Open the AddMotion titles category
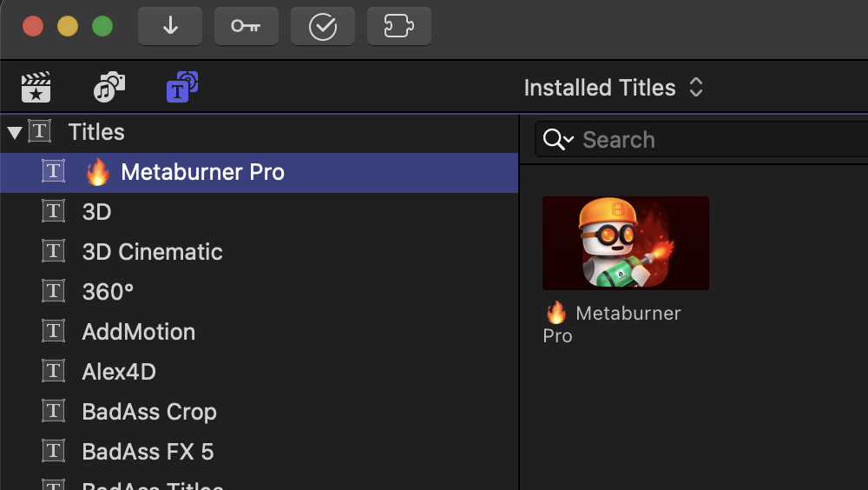Viewport: 868px width, 490px height. click(138, 332)
